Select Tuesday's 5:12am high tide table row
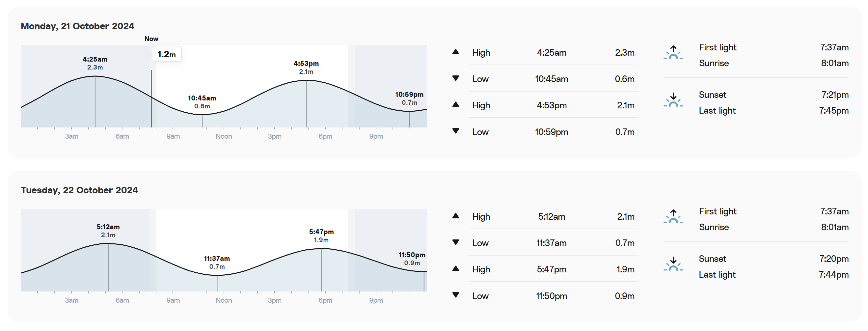 pyautogui.click(x=545, y=216)
